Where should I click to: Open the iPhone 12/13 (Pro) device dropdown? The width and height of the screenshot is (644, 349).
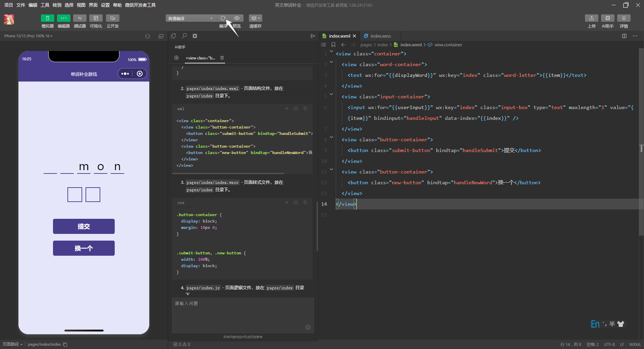[28, 36]
